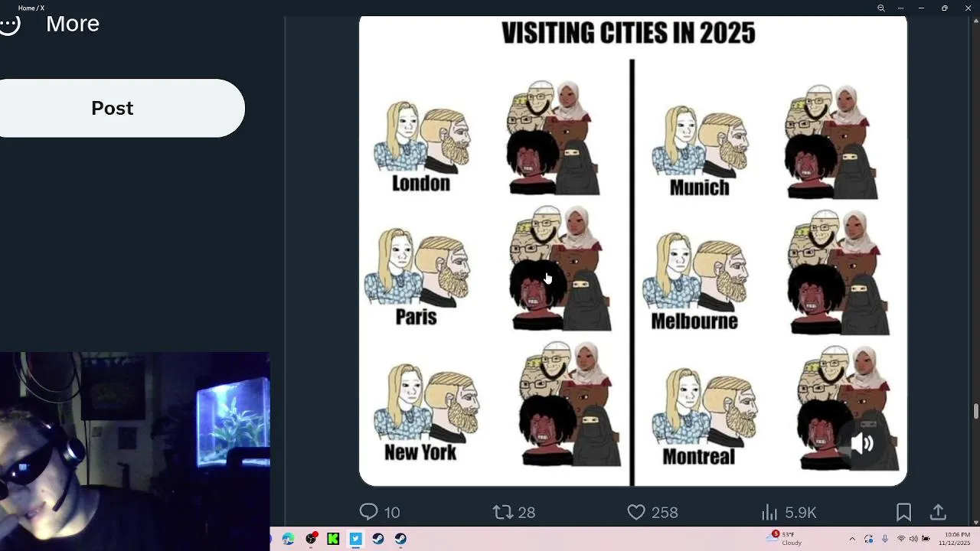Open the three-dot window menu
Screen dimensions: 980x551
[x=900, y=8]
